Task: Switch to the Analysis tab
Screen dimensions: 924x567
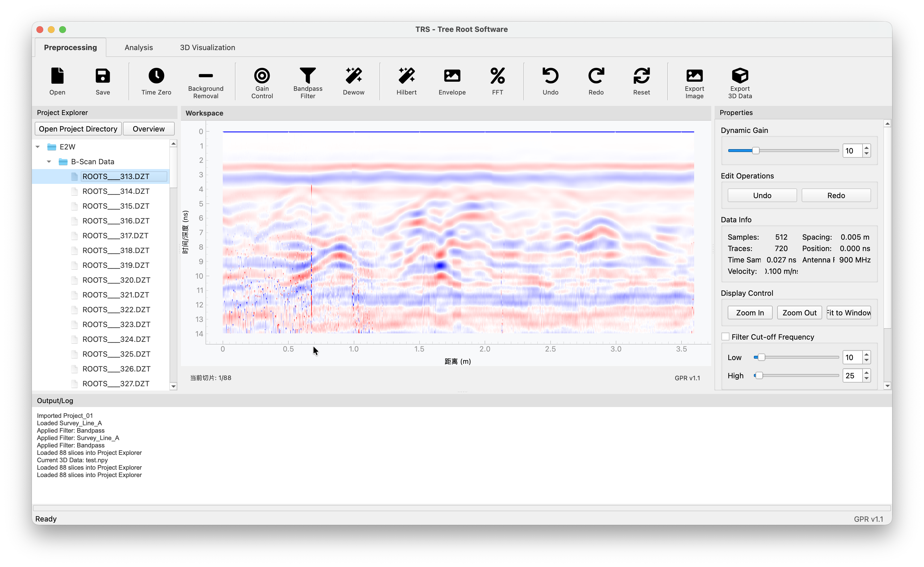Action: pos(138,48)
